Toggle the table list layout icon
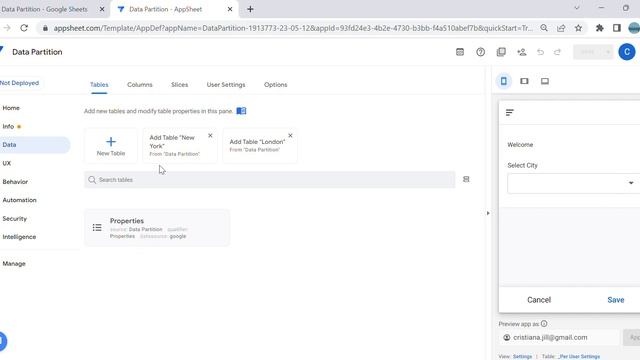The width and height of the screenshot is (640, 360). 466,179
